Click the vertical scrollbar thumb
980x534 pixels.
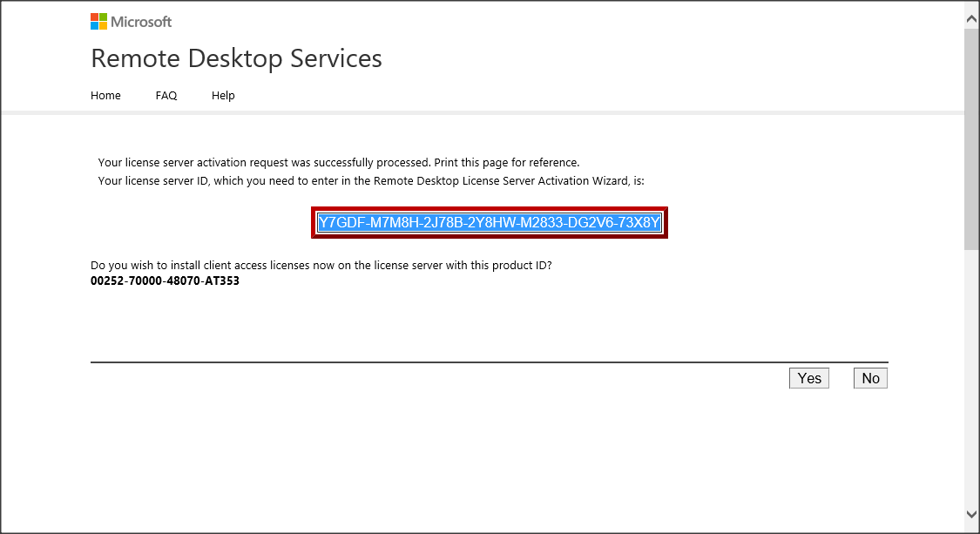click(x=971, y=139)
